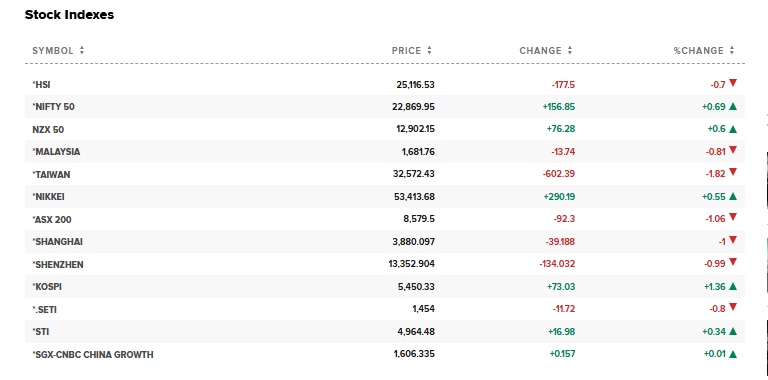
Task: Click SETI price 1,454
Action: coord(424,309)
